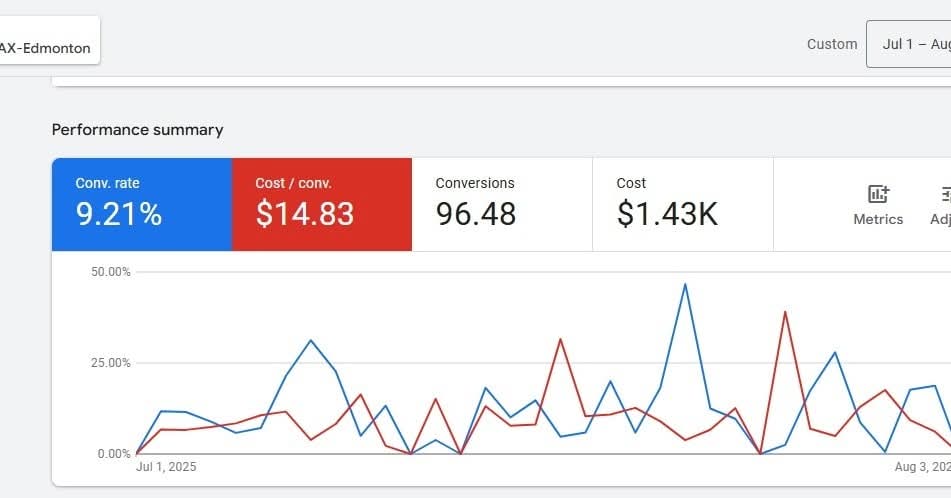Click the $1.43K cost value

pyautogui.click(x=667, y=214)
